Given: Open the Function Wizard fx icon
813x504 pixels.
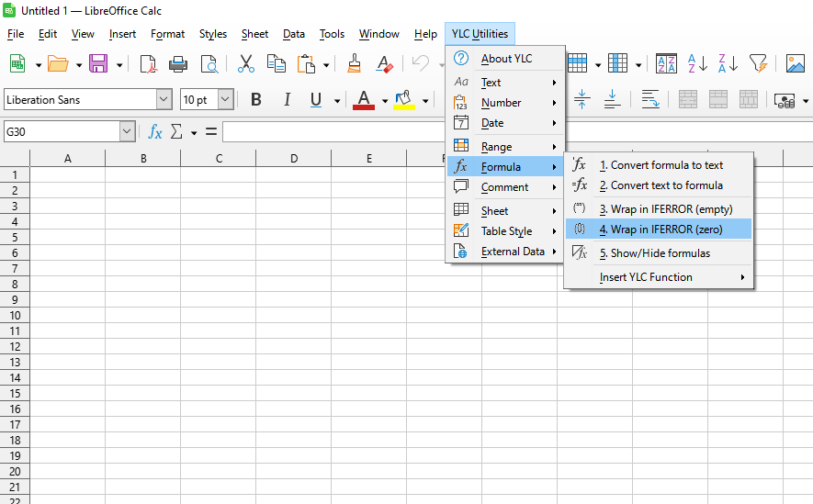Looking at the screenshot, I should click(x=155, y=132).
